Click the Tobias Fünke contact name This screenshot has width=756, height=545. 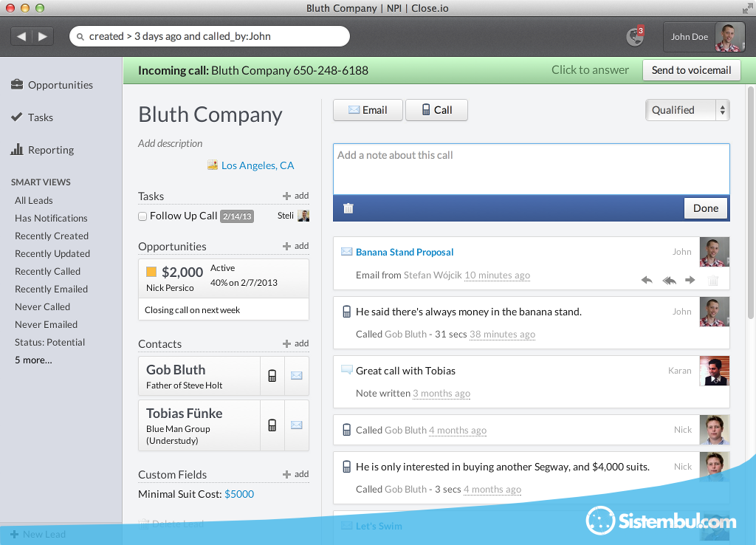pos(184,414)
